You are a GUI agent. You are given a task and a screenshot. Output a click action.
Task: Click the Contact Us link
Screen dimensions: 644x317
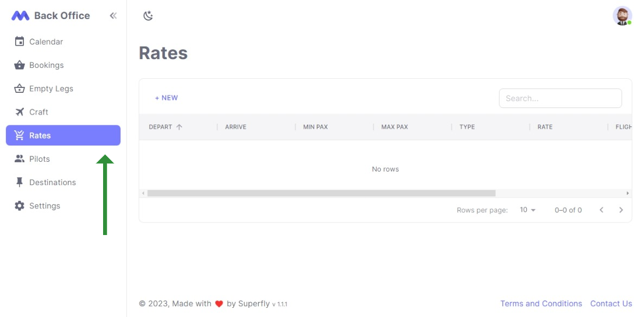click(x=611, y=303)
